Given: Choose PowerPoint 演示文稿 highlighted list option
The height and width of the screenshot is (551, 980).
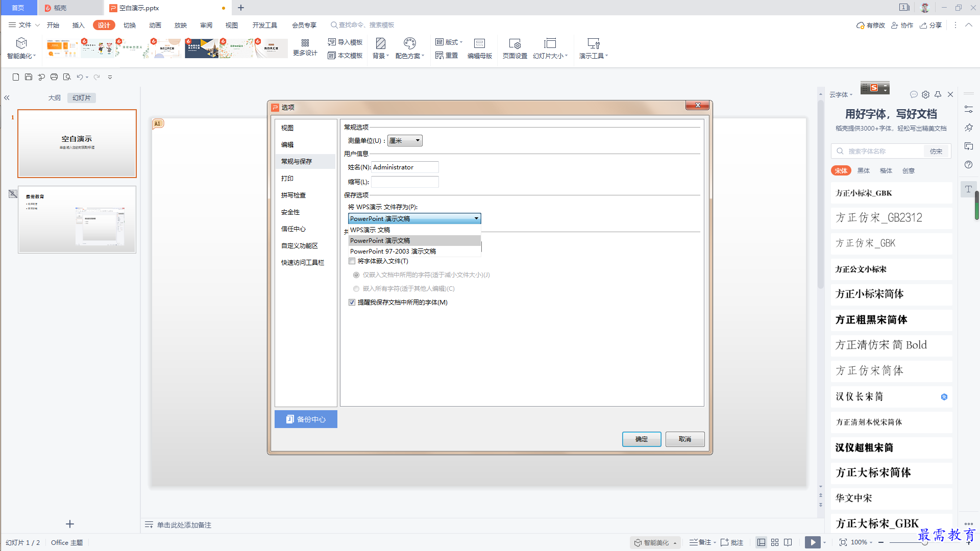Looking at the screenshot, I should pos(414,241).
